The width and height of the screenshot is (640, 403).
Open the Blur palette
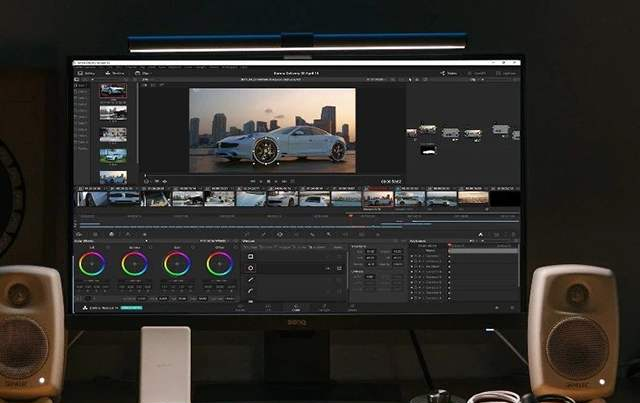tap(312, 234)
